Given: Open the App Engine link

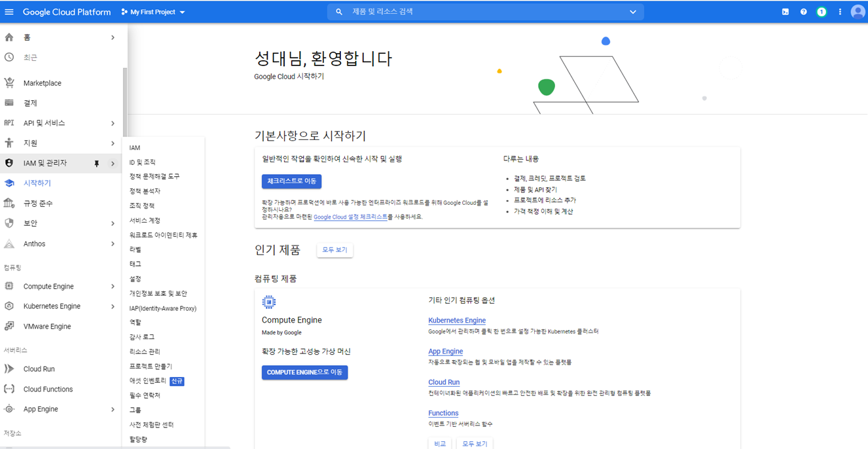Looking at the screenshot, I should 446,351.
